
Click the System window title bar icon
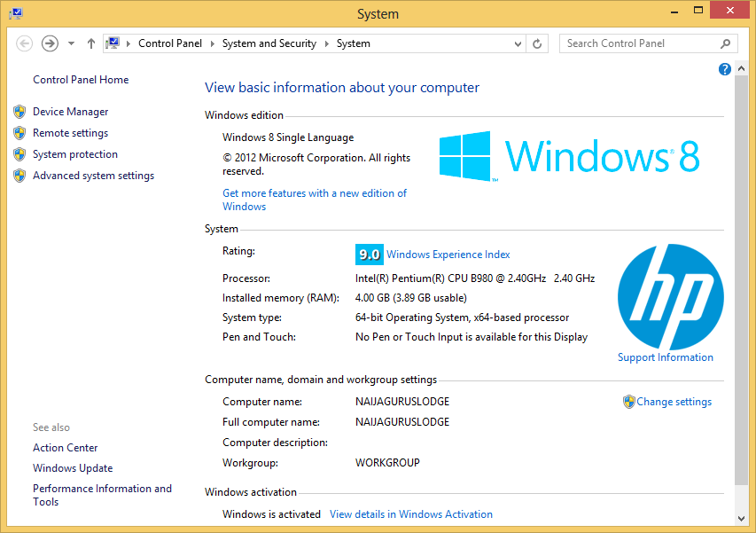pos(15,13)
